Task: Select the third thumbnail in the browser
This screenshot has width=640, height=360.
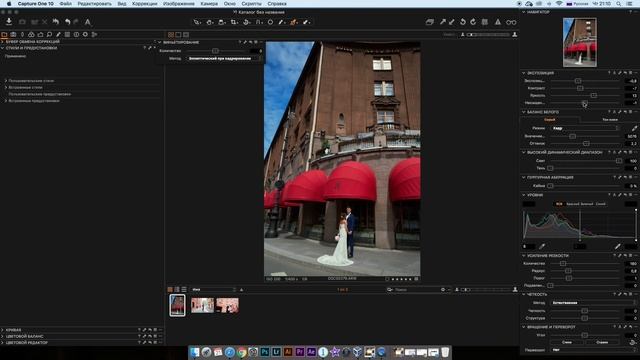Action: 227,305
